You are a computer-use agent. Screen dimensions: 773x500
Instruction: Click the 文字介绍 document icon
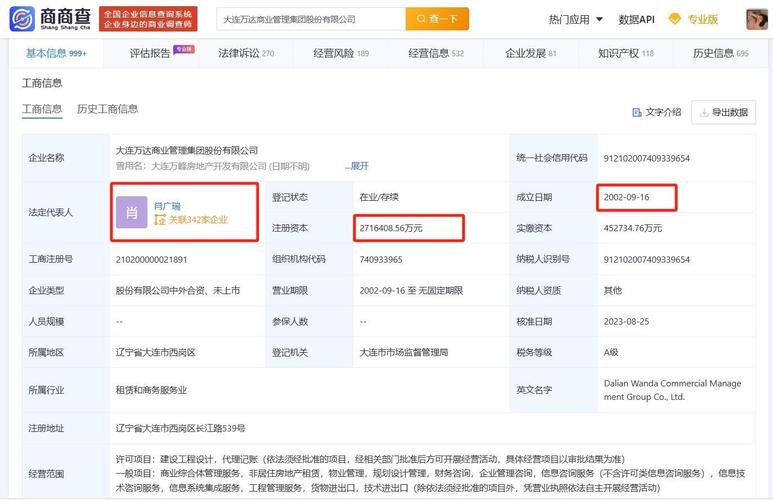tap(636, 113)
